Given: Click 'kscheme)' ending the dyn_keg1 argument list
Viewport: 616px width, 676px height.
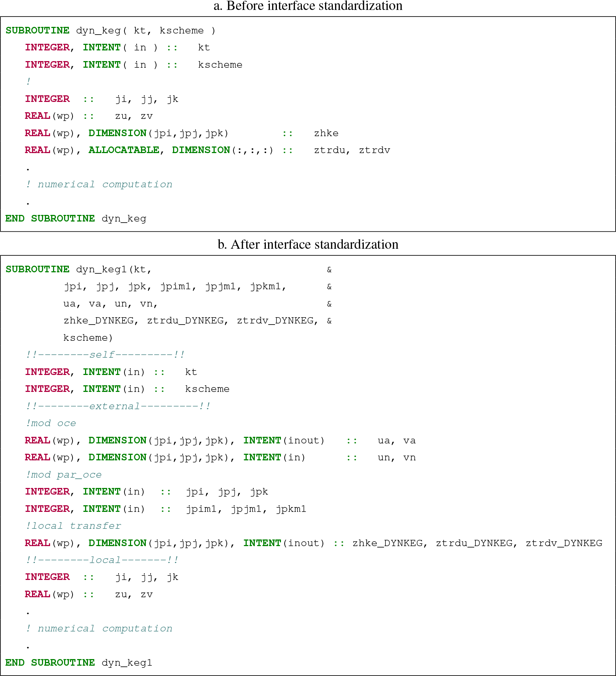Looking at the screenshot, I should click(x=88, y=338).
